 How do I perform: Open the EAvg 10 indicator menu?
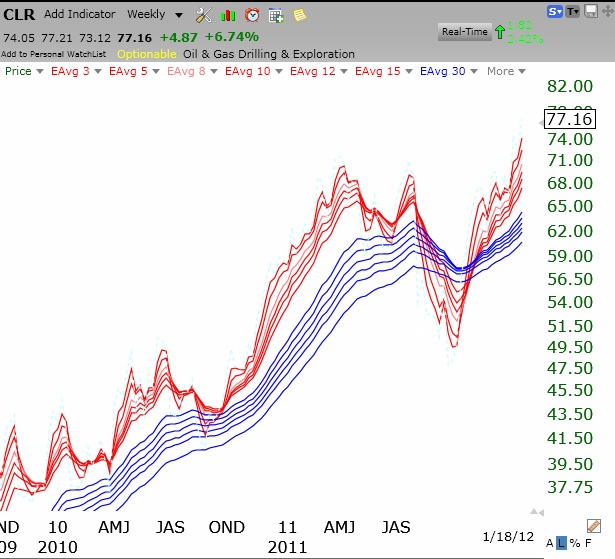click(252, 71)
